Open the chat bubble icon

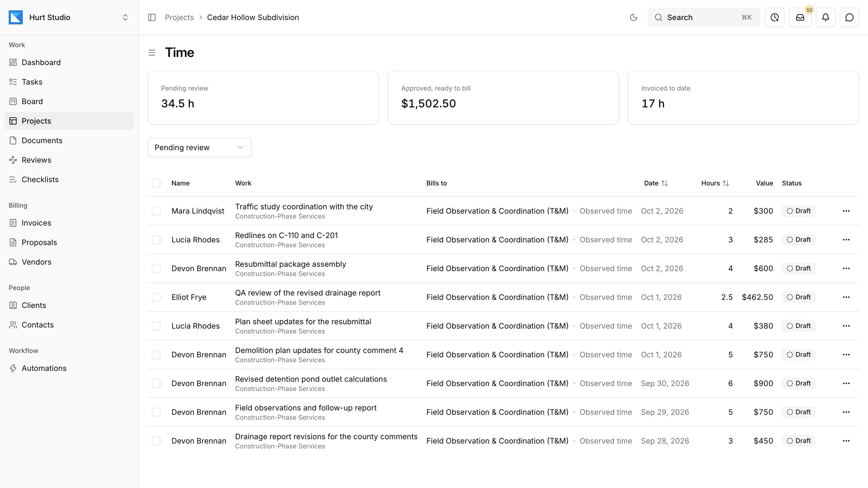coord(850,17)
